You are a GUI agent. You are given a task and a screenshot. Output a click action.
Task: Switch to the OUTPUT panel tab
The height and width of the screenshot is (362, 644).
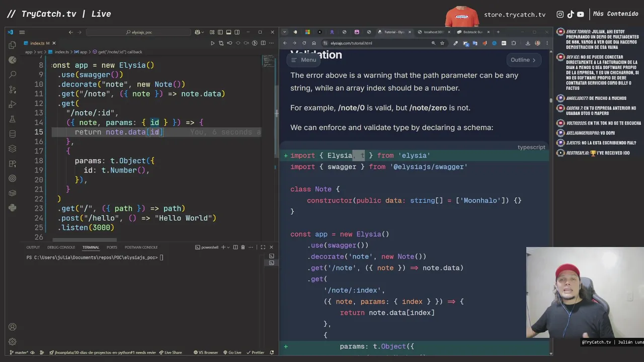click(x=33, y=247)
